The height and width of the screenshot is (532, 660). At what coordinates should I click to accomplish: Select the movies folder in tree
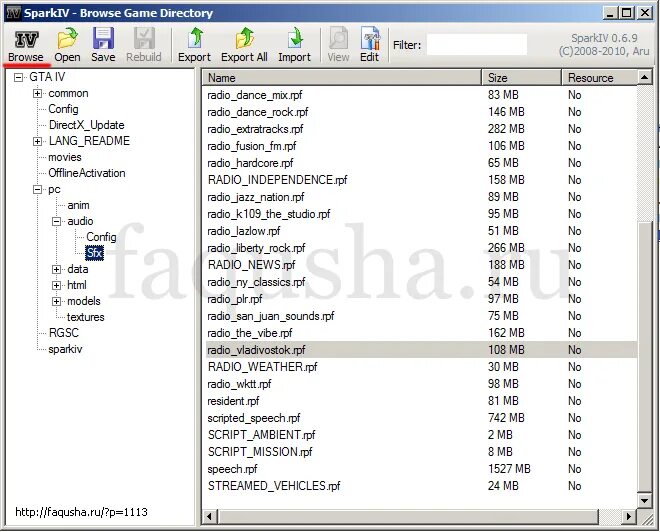65,157
